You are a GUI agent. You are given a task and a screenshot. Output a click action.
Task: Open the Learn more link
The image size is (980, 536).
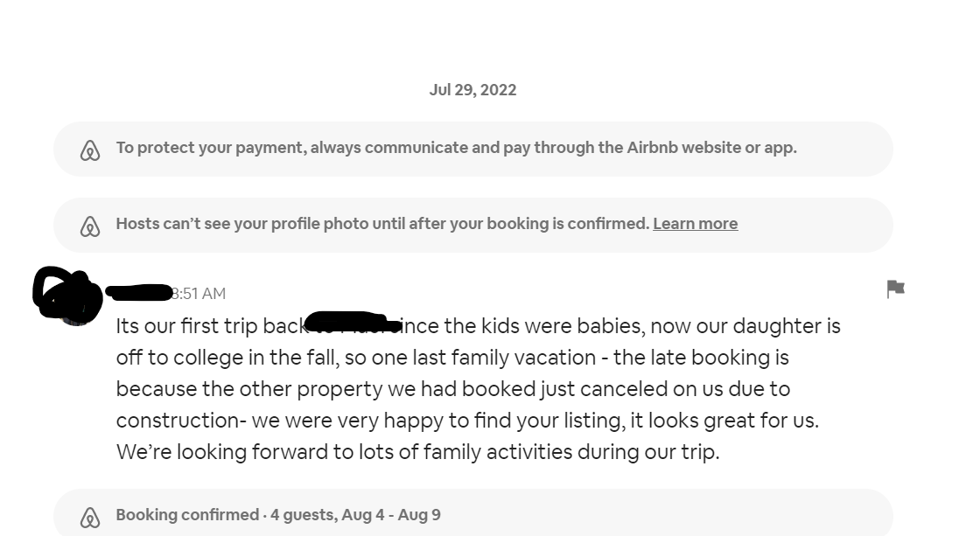695,224
